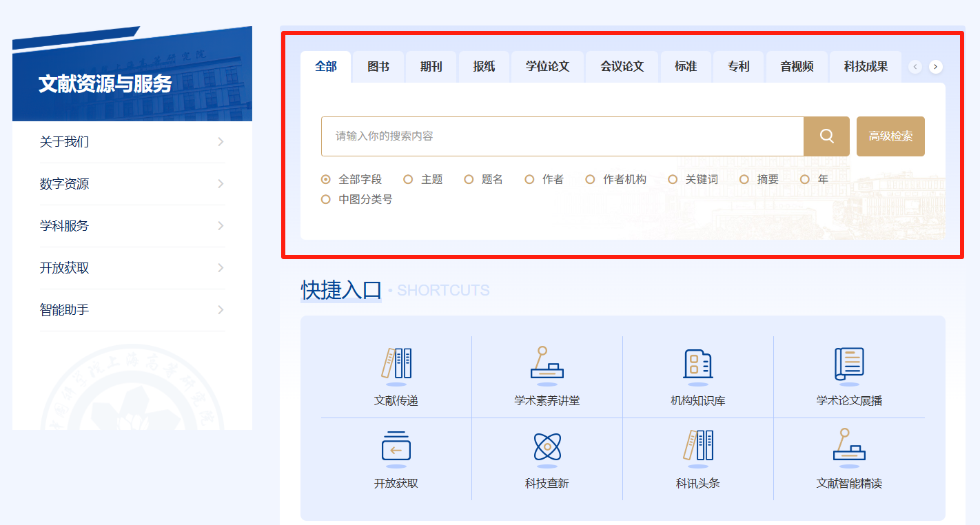Open the 机构知识库 shortcut icon
980x525 pixels.
click(x=697, y=364)
